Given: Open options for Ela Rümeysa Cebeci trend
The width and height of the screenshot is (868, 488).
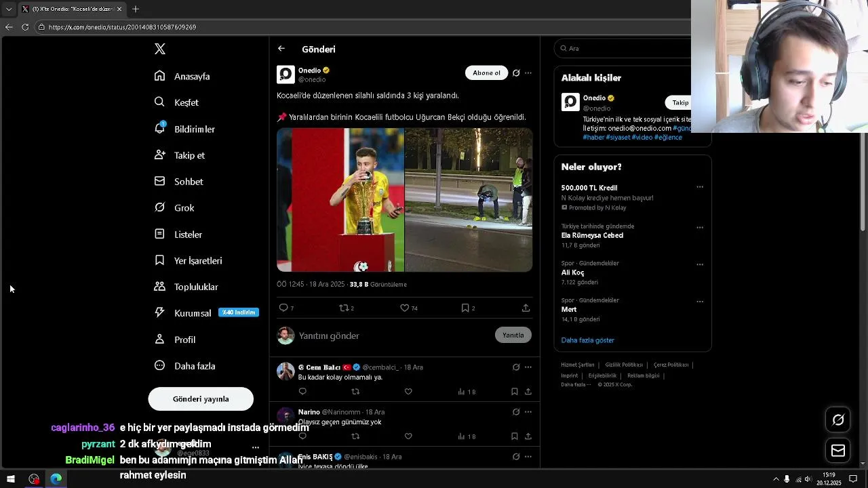Looking at the screenshot, I should tap(700, 227).
